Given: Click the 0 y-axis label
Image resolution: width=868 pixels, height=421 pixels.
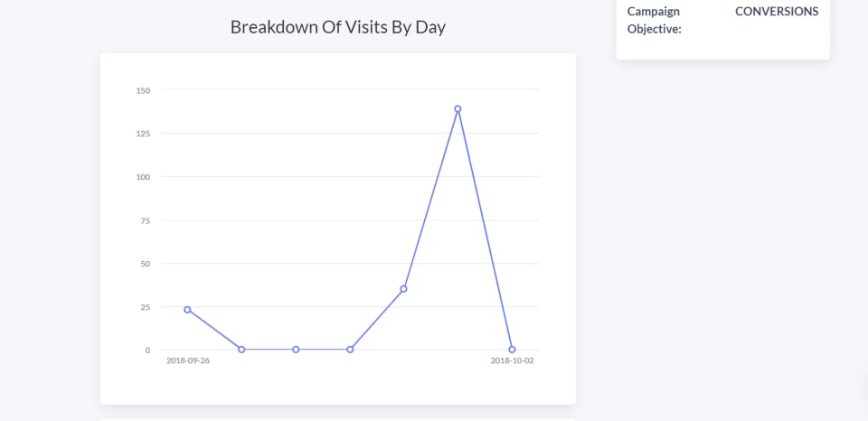Looking at the screenshot, I should 147,351.
